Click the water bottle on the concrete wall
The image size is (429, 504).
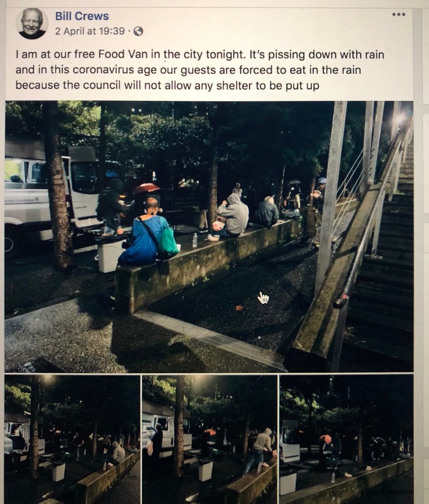click(195, 240)
